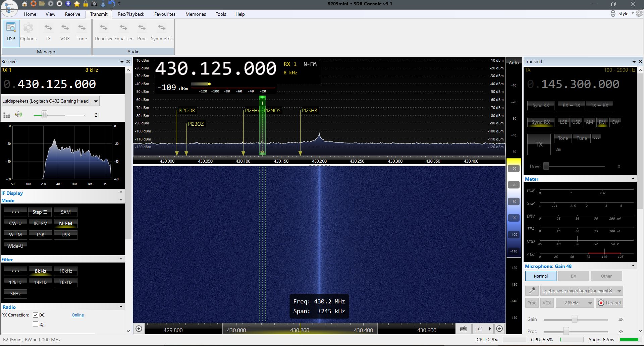Open the Rec/Playback ribbon tab
Screen dimensions: 644x346
pos(131,14)
